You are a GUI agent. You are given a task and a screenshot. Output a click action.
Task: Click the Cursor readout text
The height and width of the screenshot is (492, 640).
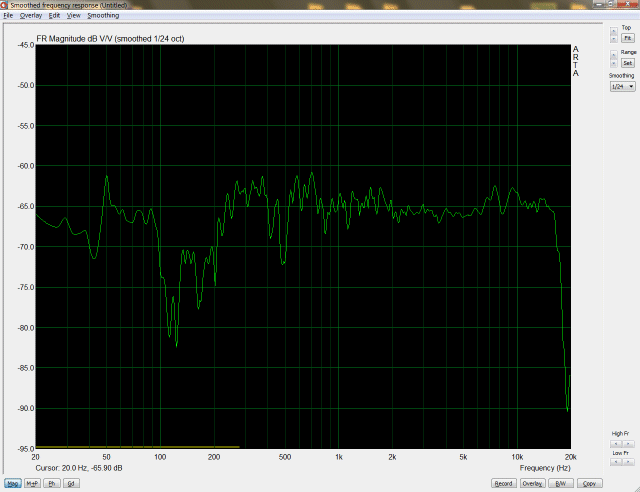coord(79,468)
